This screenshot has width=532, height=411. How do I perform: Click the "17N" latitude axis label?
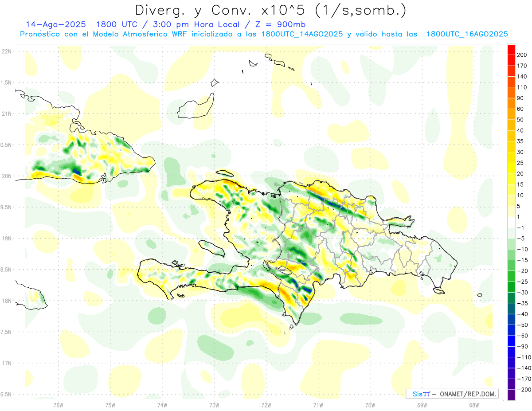click(7, 363)
